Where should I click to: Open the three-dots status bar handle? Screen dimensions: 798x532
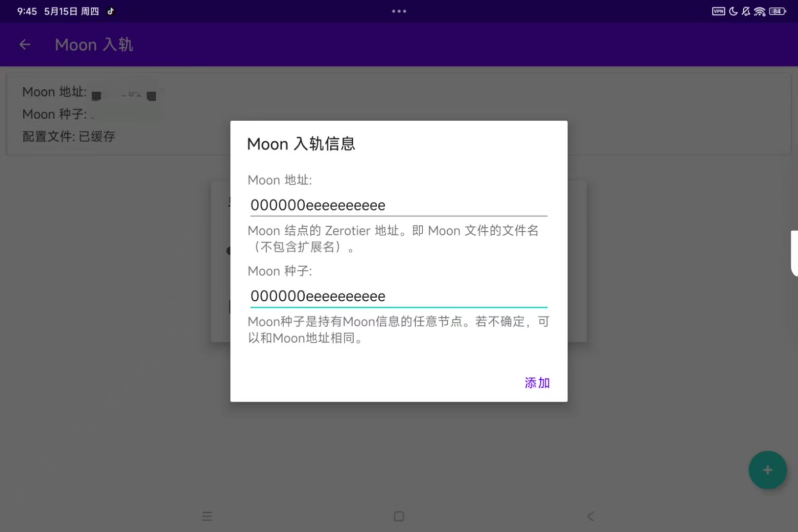point(399,11)
